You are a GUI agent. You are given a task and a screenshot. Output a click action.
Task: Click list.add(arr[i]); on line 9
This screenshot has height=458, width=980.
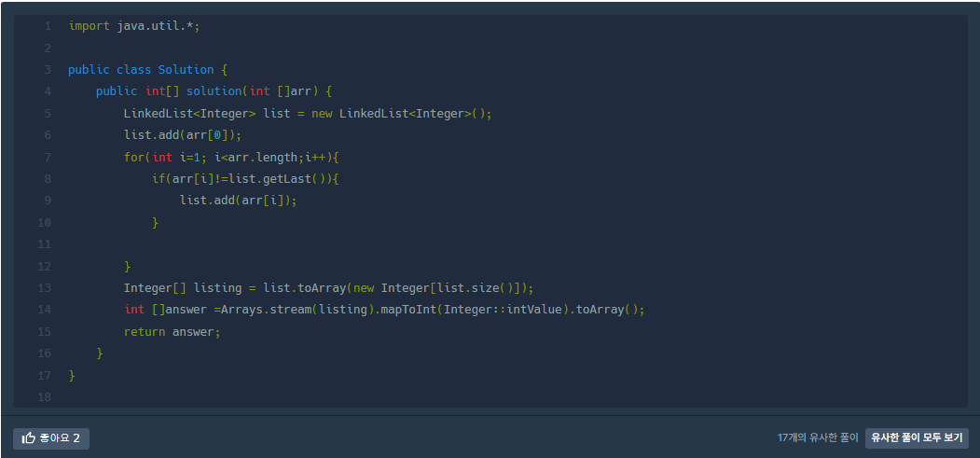(238, 201)
